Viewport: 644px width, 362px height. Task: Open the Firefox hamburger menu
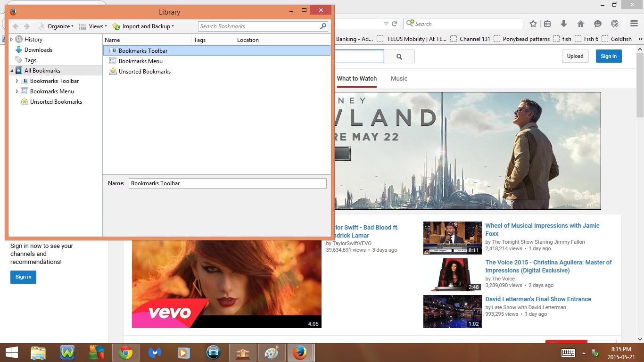click(x=634, y=24)
